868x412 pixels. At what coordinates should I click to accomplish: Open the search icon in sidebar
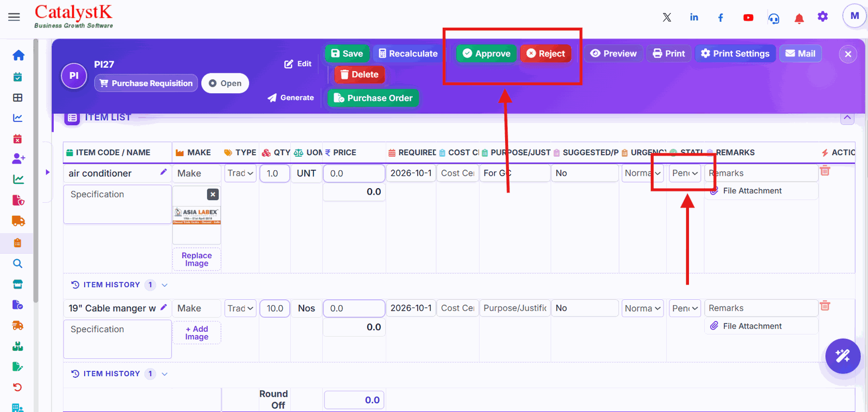tap(18, 263)
